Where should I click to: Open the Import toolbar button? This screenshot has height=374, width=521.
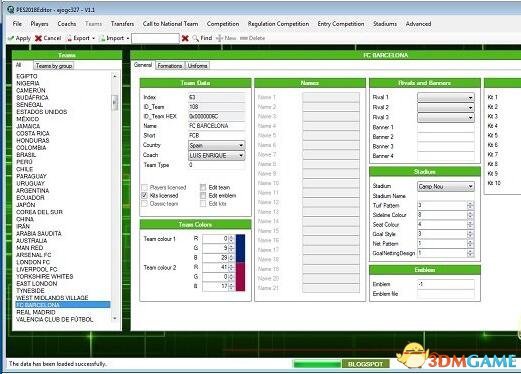[x=114, y=38]
